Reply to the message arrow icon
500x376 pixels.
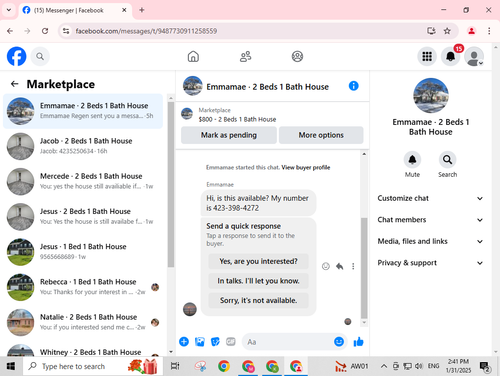(x=340, y=266)
